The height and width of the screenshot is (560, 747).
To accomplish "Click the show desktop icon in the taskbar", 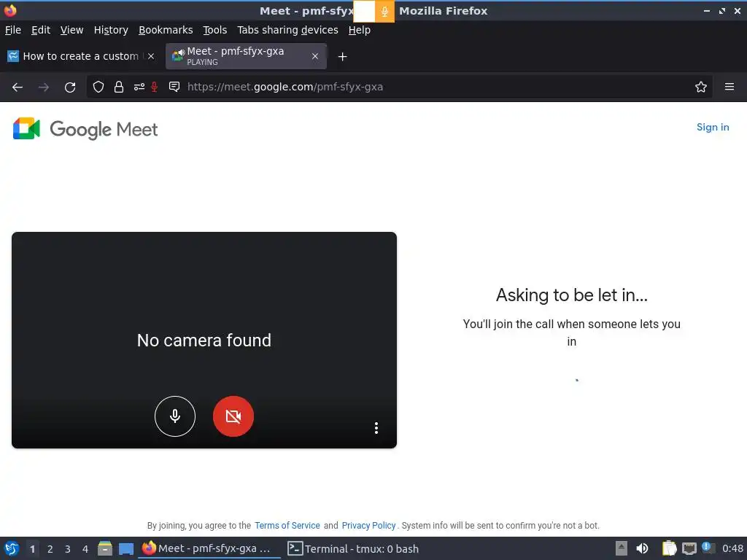I will [126, 549].
